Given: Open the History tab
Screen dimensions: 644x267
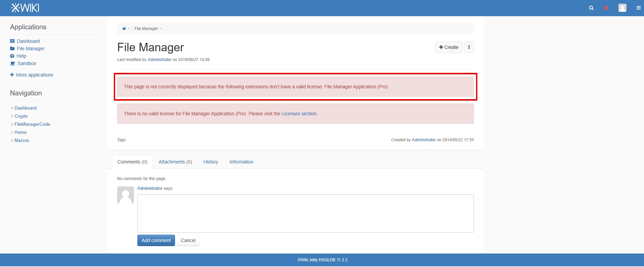Looking at the screenshot, I should (211, 162).
